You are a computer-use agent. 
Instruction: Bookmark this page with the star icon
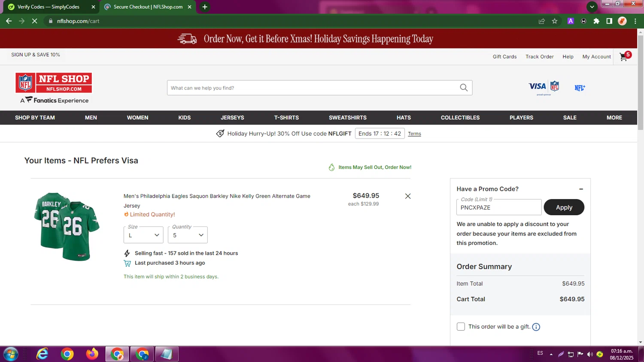[x=555, y=21]
